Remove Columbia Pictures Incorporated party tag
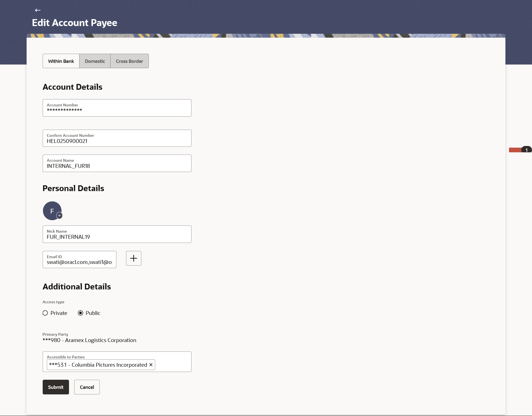 coord(151,365)
